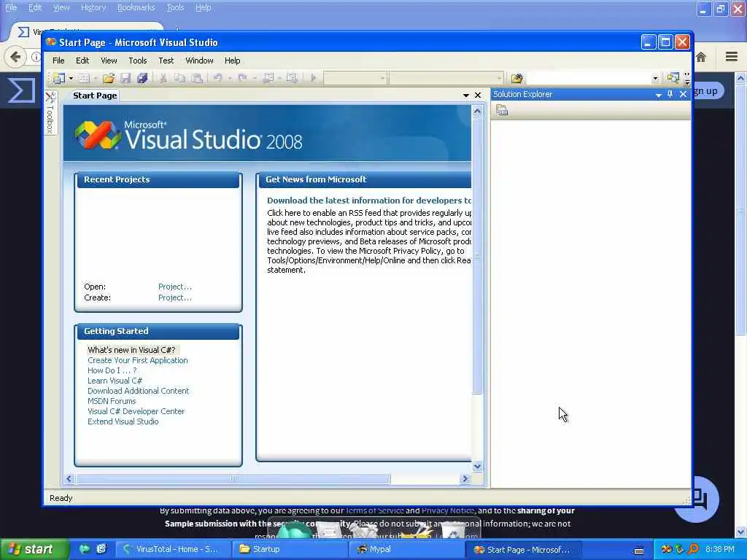747x560 pixels.
Task: Click inside the Find text field
Action: 589,78
